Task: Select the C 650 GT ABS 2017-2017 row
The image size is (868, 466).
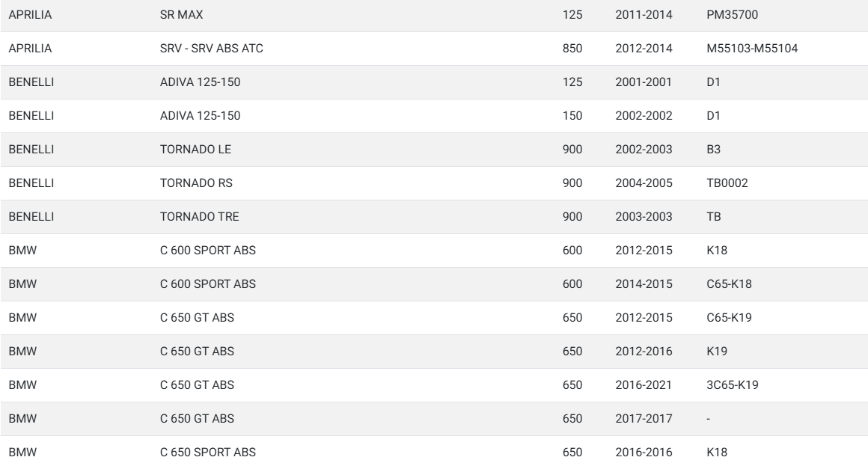Action: click(434, 419)
